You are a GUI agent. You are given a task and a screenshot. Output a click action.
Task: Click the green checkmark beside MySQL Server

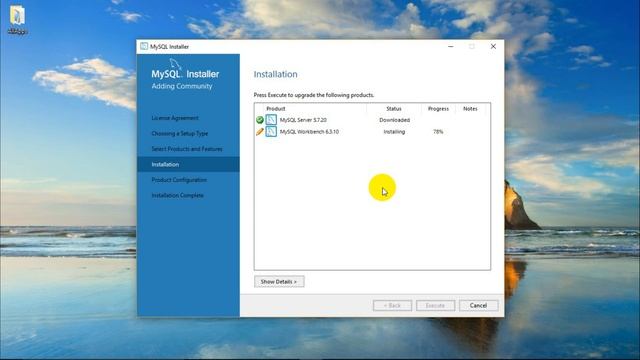pyautogui.click(x=260, y=120)
